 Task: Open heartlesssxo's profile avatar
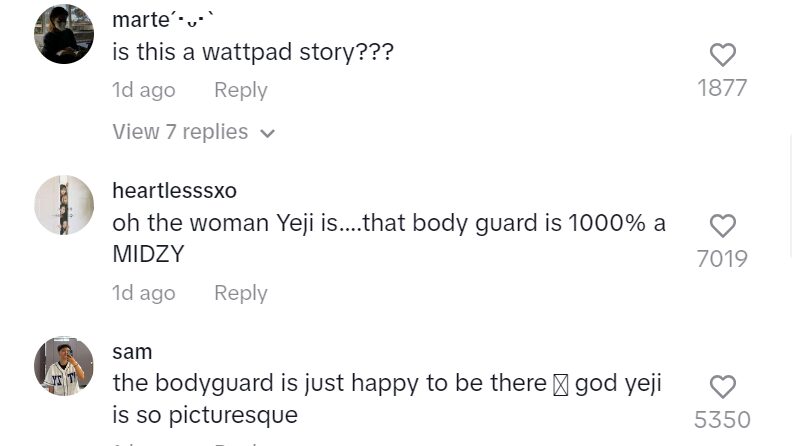64,205
